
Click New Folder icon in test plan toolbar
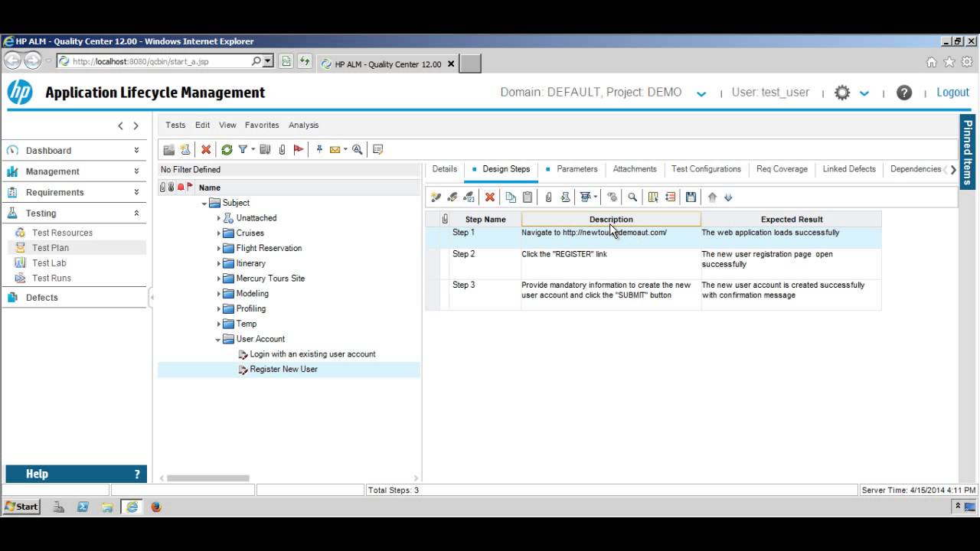169,150
